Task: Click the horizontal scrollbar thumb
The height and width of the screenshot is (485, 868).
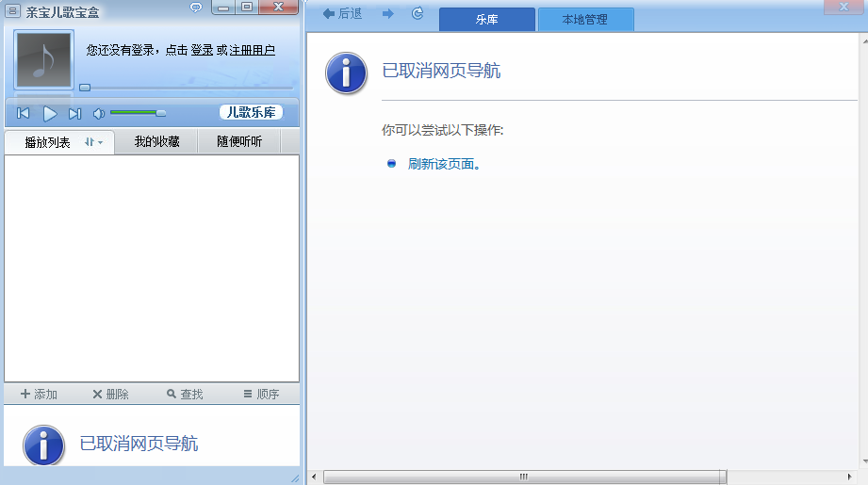Action: point(524,477)
